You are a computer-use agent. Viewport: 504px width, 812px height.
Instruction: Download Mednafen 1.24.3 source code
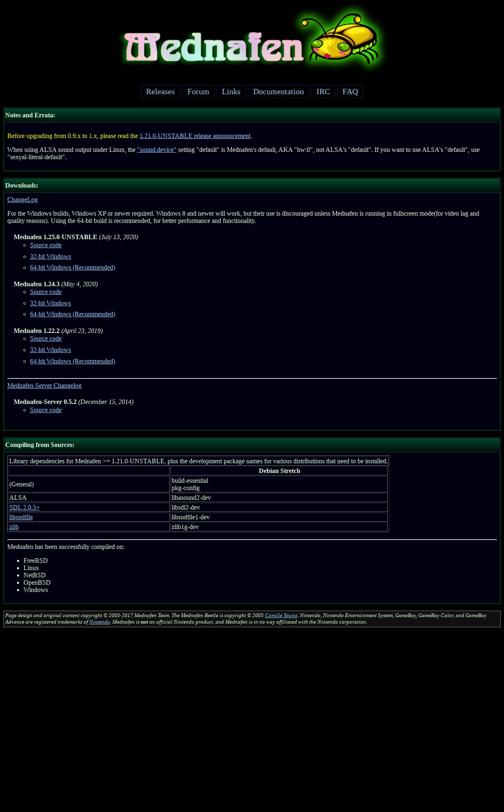point(46,292)
